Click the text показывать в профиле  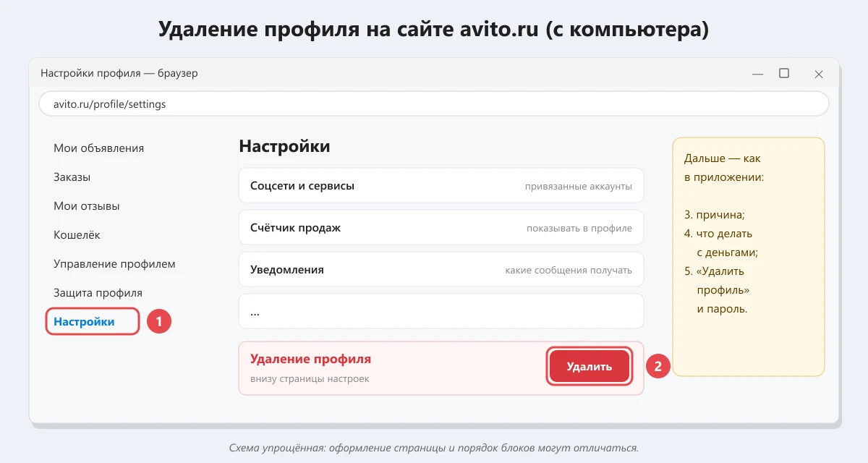579,229
